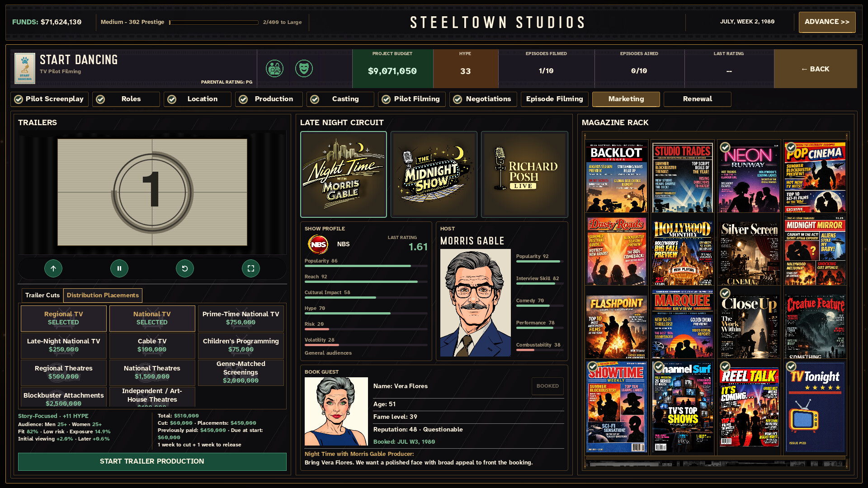The height and width of the screenshot is (488, 868).
Task: Switch to Distribution Placements tab
Action: 103,295
